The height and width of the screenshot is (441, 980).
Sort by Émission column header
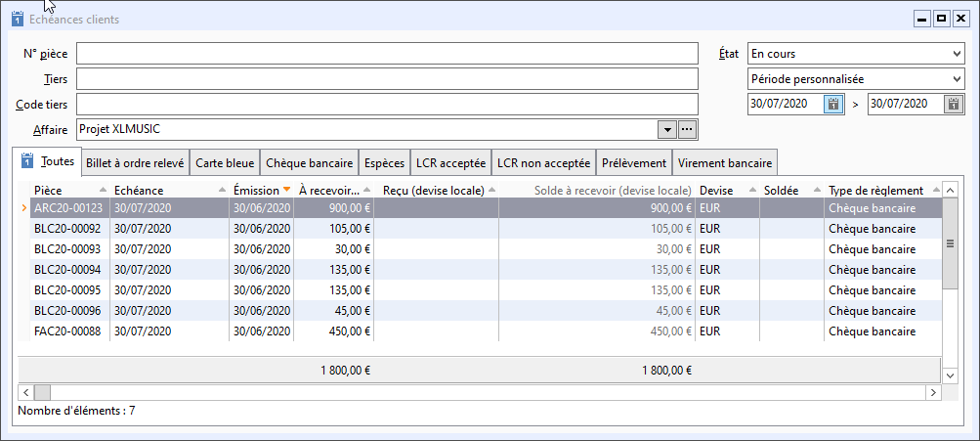point(261,190)
